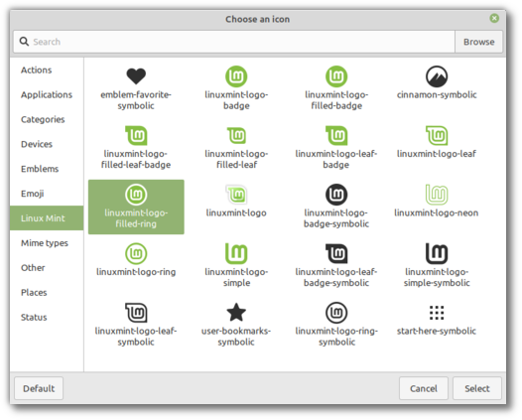The height and width of the screenshot is (420, 522).
Task: Show the Devices icon category
Action: point(47,144)
